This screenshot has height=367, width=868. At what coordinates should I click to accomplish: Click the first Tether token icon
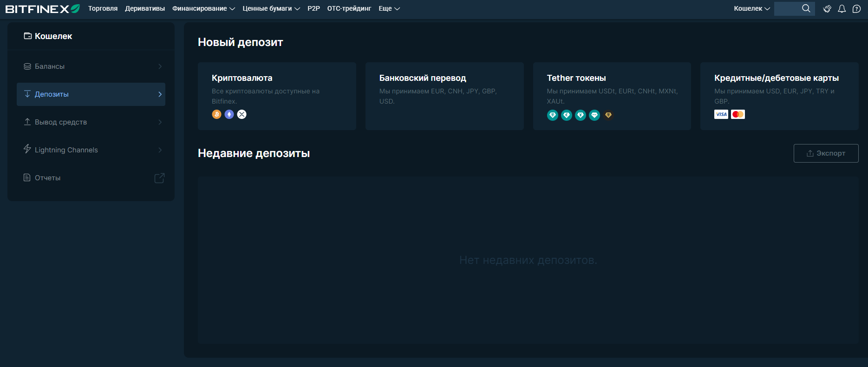tap(553, 115)
